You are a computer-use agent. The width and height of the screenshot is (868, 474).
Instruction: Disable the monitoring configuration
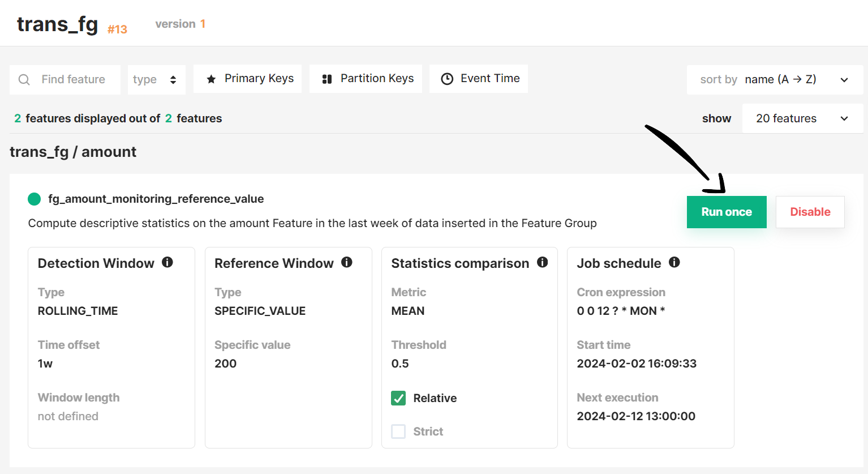coord(810,211)
